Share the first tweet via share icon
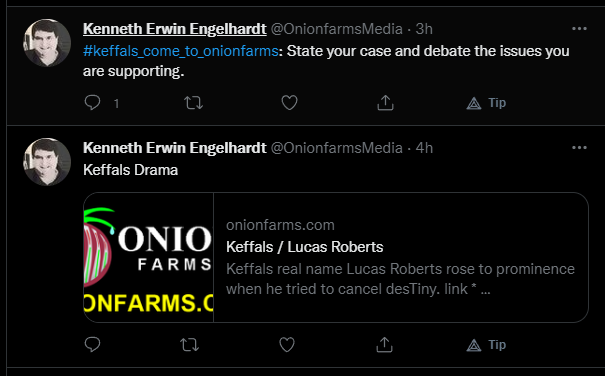This screenshot has width=605, height=376. pyautogui.click(x=385, y=103)
